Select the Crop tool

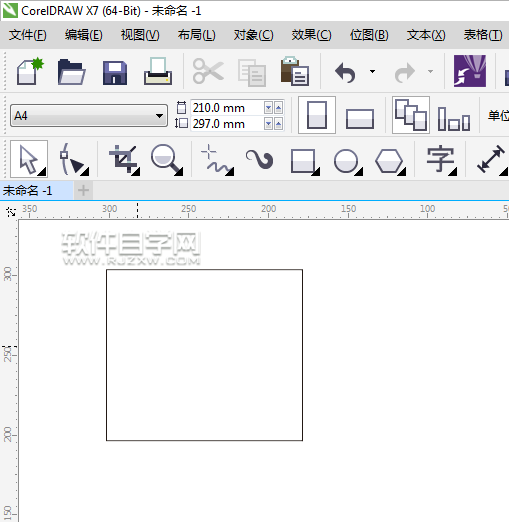coord(124,160)
